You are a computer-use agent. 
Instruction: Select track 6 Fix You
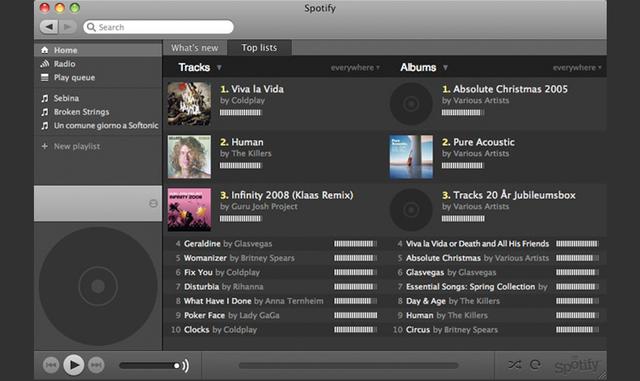tap(198, 272)
